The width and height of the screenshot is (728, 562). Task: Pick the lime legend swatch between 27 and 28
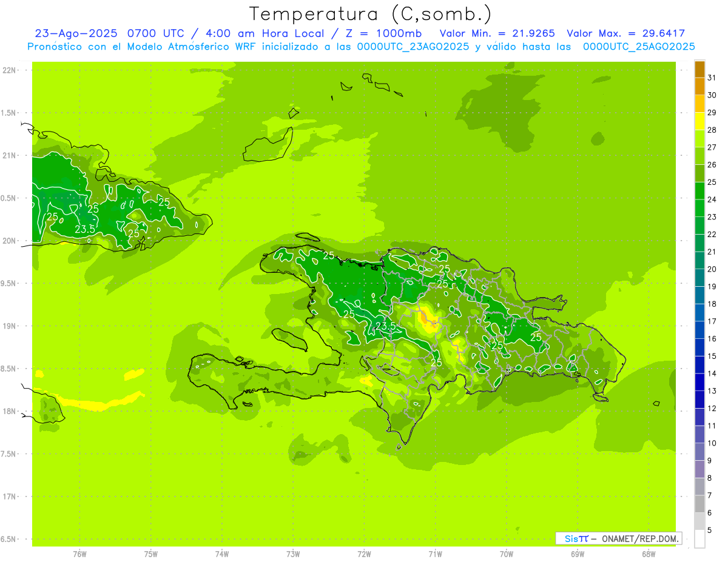coord(699,139)
